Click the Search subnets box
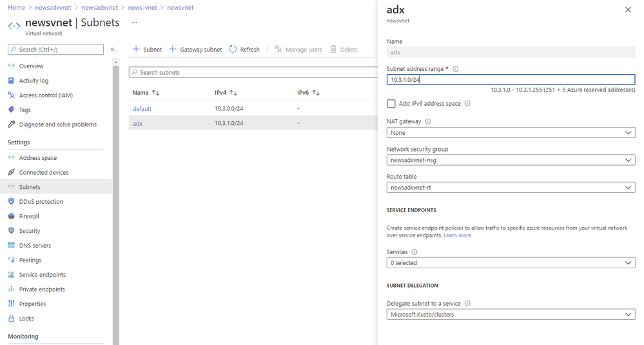Image resolution: width=644 pixels, height=345 pixels. coord(253,72)
